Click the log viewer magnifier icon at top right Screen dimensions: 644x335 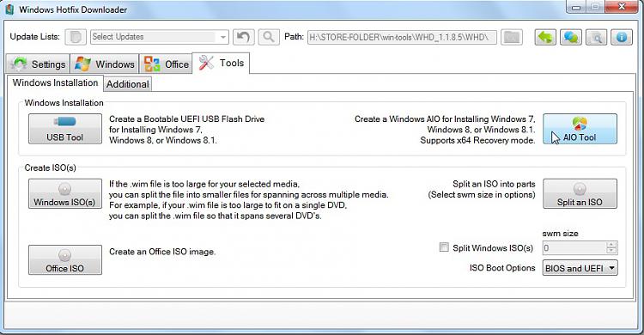click(597, 37)
